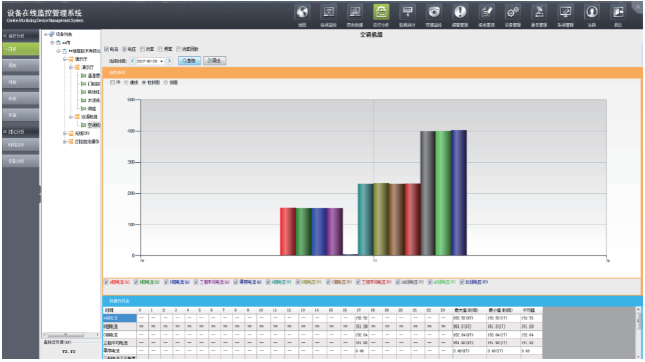Click the user profile icon in top toolbar
Image resolution: width=645 pixels, height=362 pixels.
[x=592, y=12]
